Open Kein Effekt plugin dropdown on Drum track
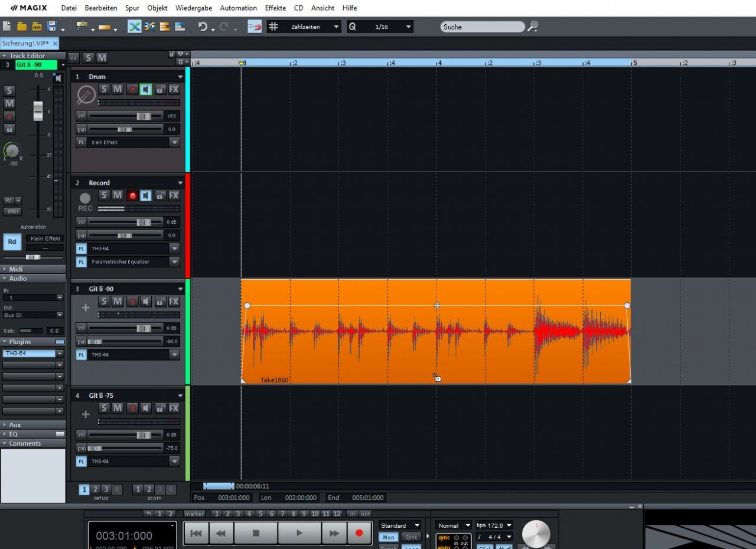This screenshot has height=549, width=756. click(x=174, y=142)
